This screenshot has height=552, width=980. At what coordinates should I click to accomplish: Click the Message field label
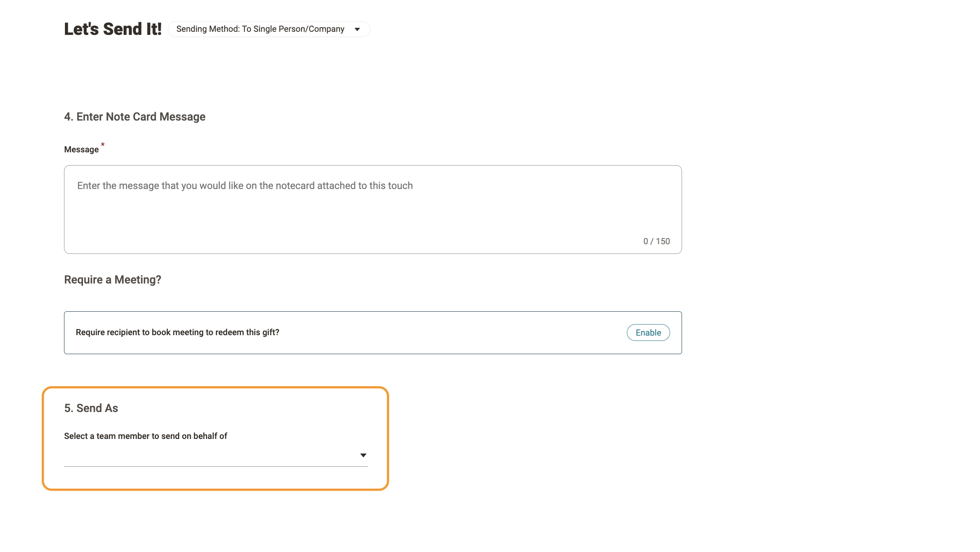coord(81,150)
